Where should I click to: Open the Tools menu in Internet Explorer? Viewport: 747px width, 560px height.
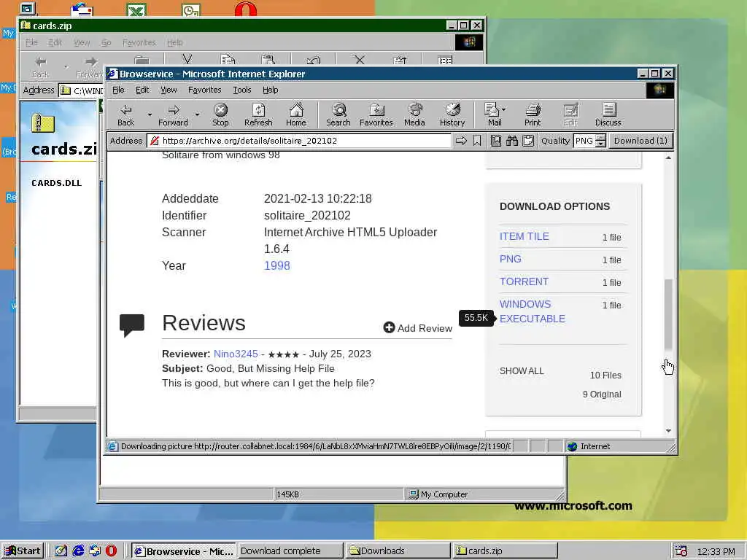pos(242,90)
